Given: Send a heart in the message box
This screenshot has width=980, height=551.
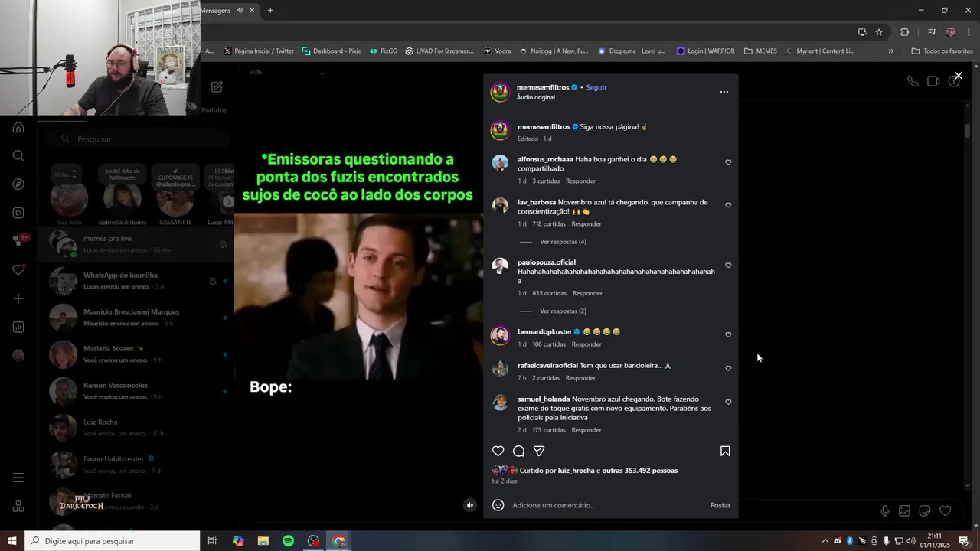Looking at the screenshot, I should pyautogui.click(x=946, y=511).
